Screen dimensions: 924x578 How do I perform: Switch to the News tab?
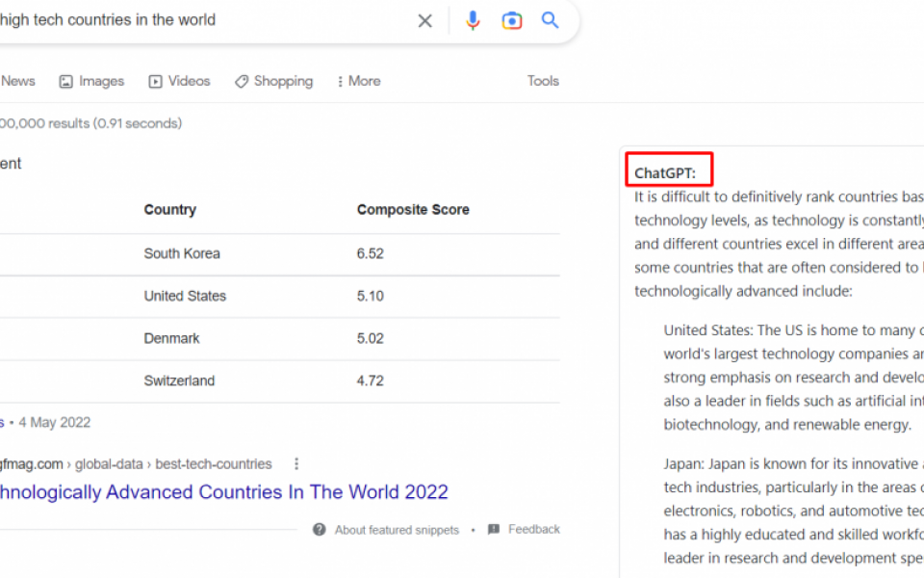(17, 81)
